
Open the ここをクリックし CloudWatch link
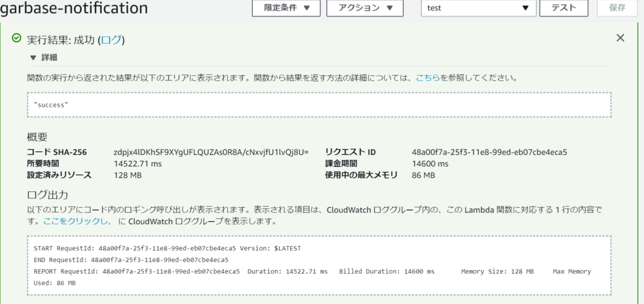click(x=77, y=221)
